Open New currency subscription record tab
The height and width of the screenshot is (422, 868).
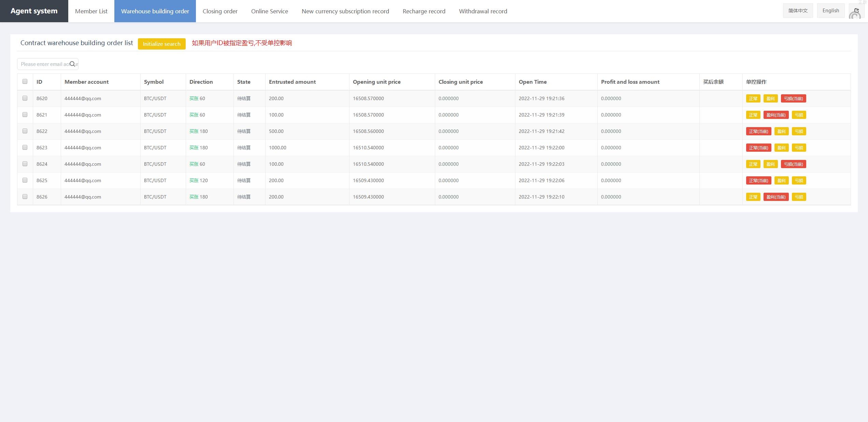coord(345,11)
